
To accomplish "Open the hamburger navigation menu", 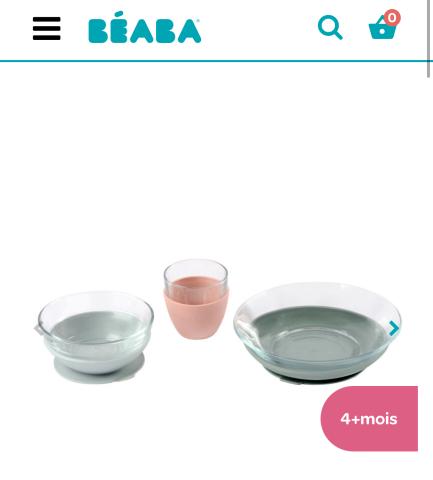I will click(x=46, y=28).
